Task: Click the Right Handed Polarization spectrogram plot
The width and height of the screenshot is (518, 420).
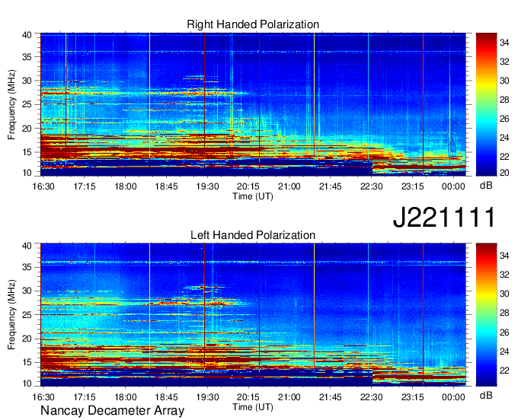Action: click(x=253, y=104)
